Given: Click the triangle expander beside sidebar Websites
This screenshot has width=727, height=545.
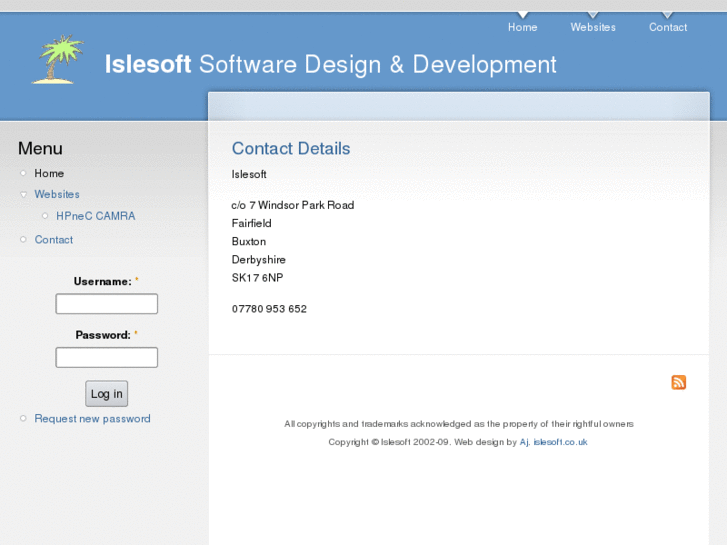Looking at the screenshot, I should point(24,195).
